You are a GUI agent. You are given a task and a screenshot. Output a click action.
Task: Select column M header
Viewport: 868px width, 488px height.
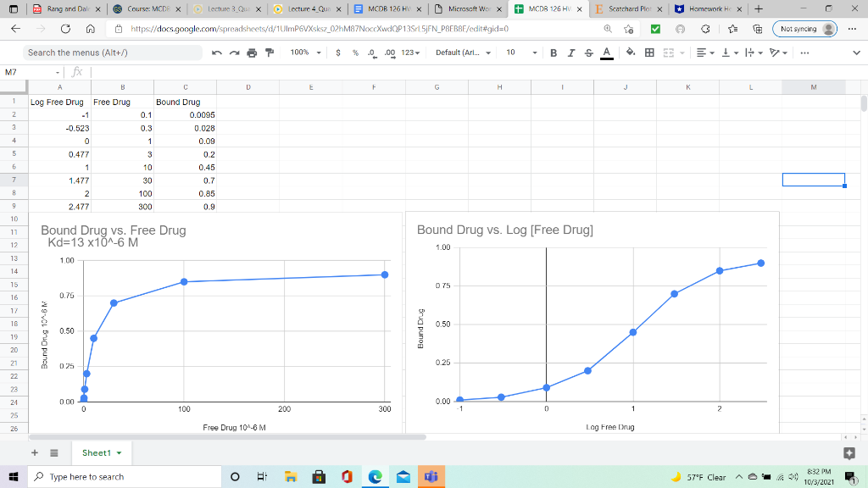coord(813,87)
